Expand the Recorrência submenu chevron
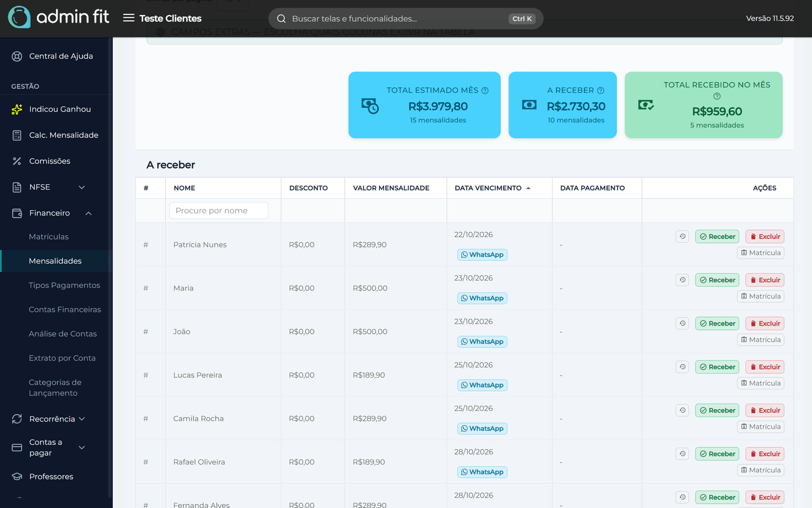The height and width of the screenshot is (508, 812). coord(82,419)
